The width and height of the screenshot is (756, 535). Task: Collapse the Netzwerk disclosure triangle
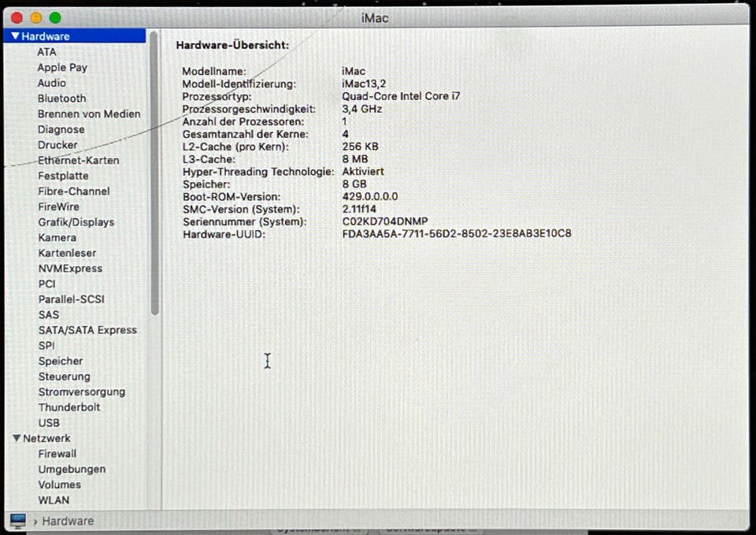pos(17,438)
